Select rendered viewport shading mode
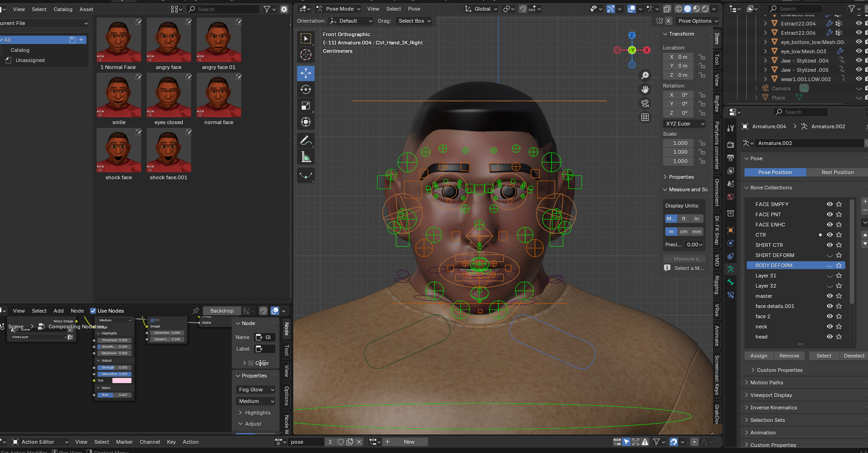Image resolution: width=868 pixels, height=453 pixels. tap(705, 9)
